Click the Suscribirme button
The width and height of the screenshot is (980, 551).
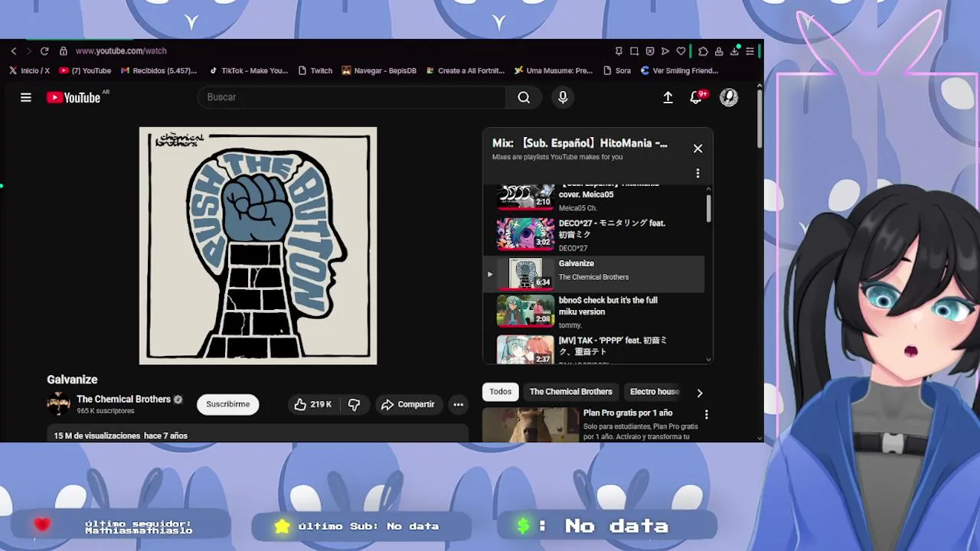click(227, 404)
